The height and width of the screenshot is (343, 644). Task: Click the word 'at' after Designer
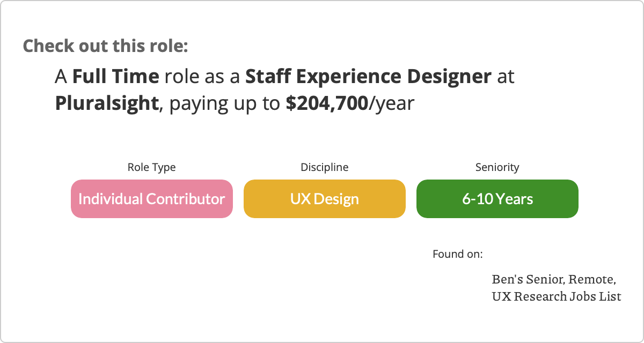pos(506,77)
